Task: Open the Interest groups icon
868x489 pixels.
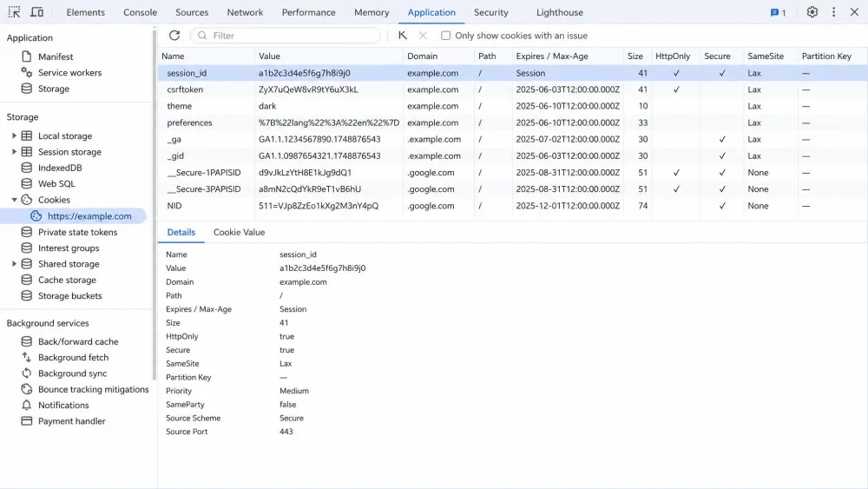Action: click(x=27, y=248)
